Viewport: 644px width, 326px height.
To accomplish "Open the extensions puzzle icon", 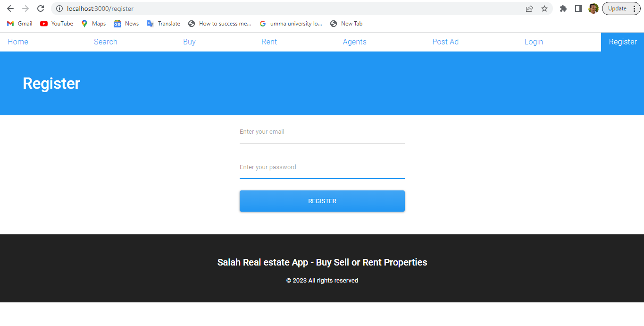I will [563, 9].
